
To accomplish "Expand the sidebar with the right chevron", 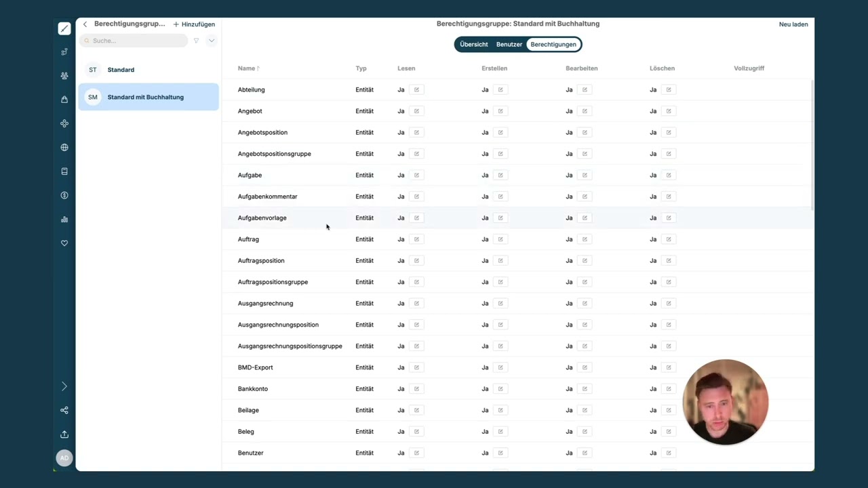I will click(x=64, y=386).
